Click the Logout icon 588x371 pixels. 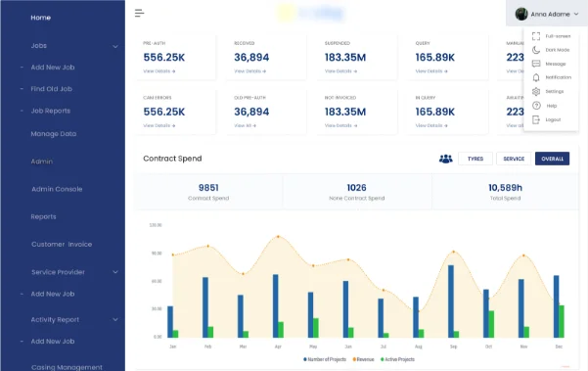tap(536, 119)
